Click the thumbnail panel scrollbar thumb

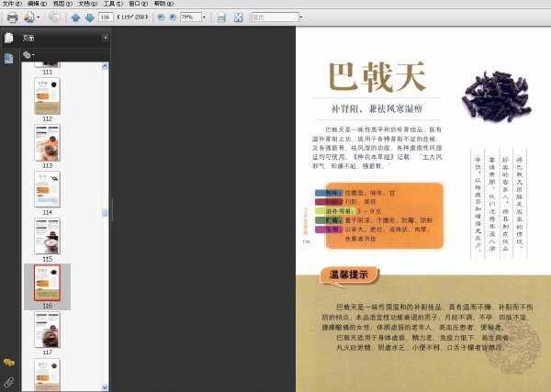point(105,212)
